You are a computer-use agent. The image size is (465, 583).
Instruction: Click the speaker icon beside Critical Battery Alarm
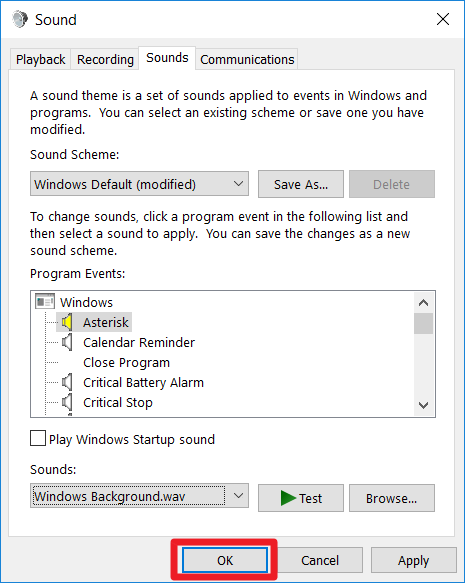[x=67, y=382]
